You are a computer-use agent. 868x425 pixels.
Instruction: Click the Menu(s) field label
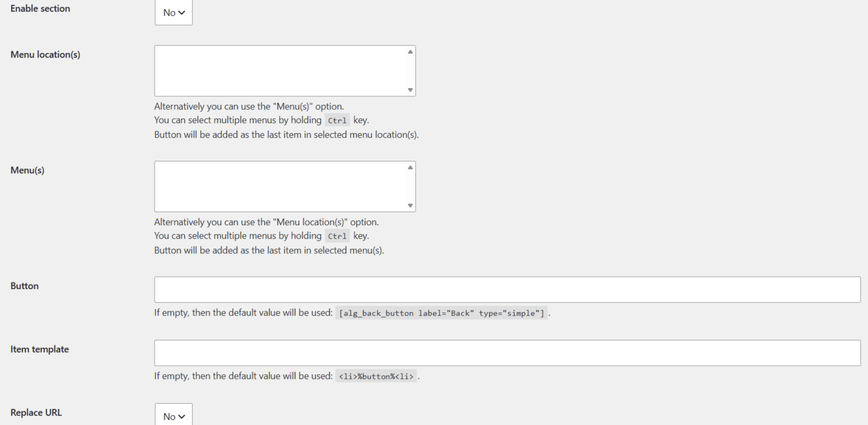[27, 170]
